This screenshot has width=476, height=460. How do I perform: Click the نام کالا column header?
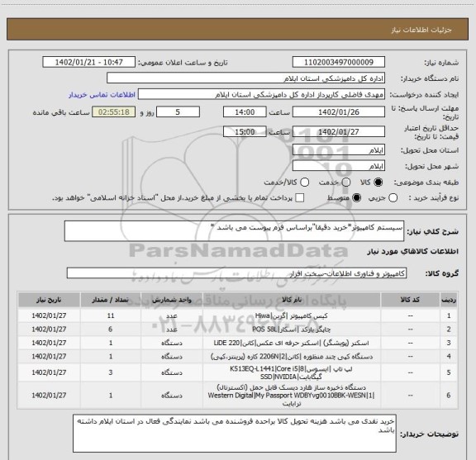tap(292, 300)
